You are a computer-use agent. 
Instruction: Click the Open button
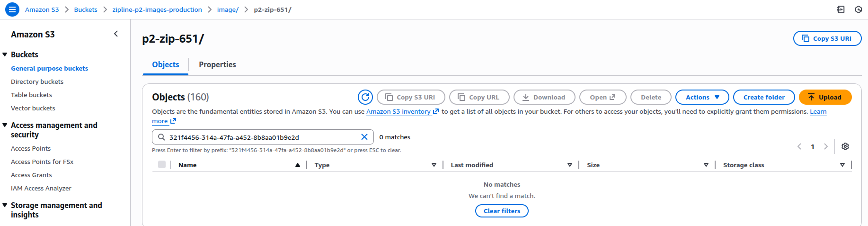click(x=603, y=97)
